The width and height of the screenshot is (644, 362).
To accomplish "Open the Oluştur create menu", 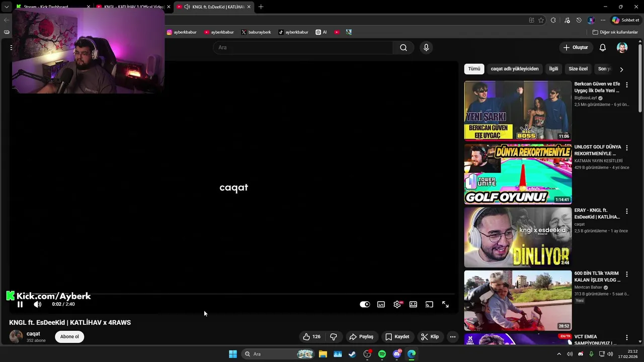I will pyautogui.click(x=576, y=47).
